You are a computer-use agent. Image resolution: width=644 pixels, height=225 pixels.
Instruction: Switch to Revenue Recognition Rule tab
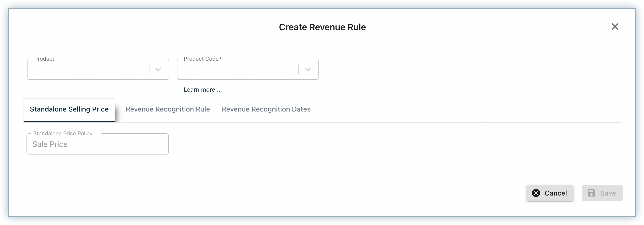pos(168,109)
